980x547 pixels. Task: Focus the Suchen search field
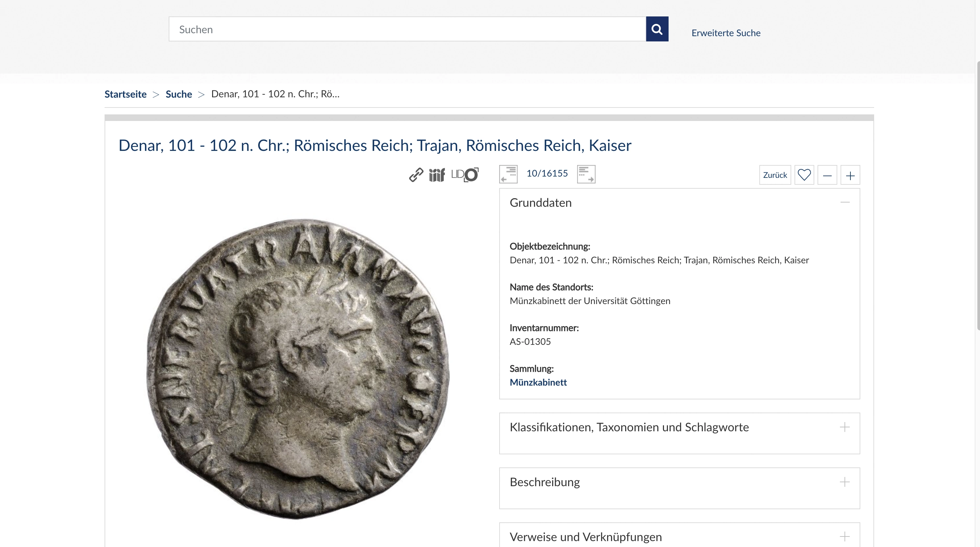[x=407, y=29]
